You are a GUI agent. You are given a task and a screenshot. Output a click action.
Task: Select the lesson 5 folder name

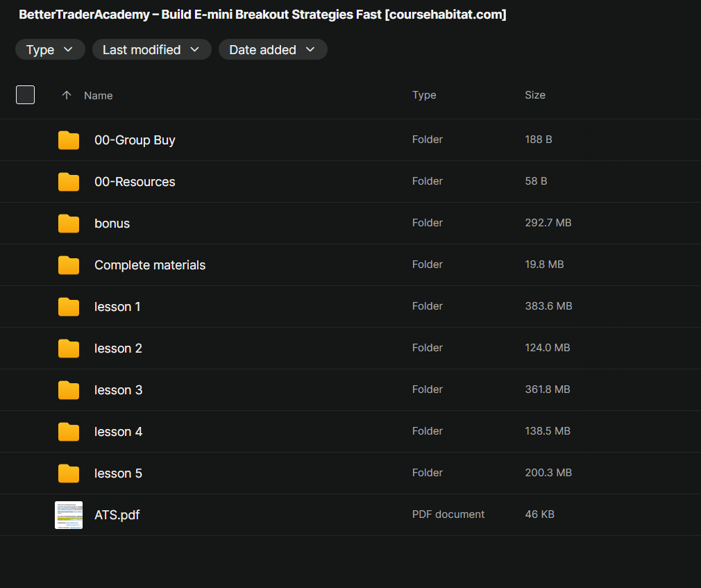point(118,473)
